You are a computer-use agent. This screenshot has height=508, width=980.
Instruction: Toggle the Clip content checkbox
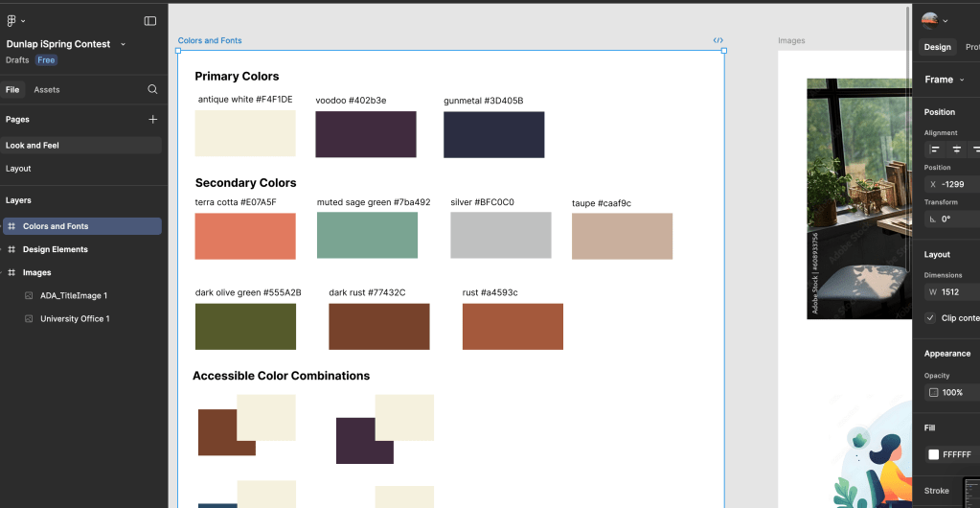(x=930, y=318)
